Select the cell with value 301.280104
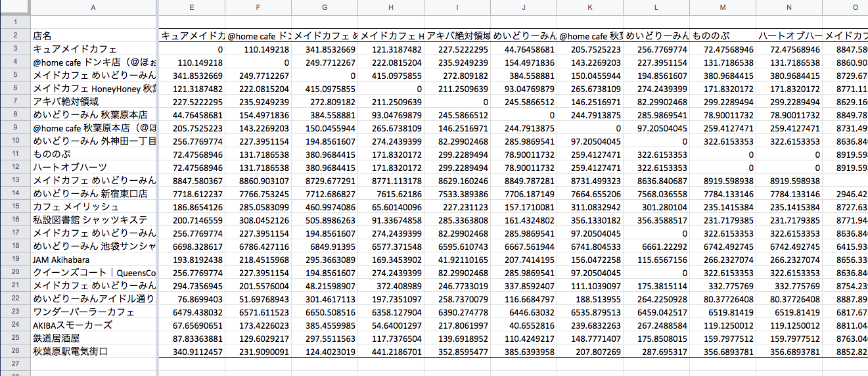Screen dimensions: 868x376 pyautogui.click(x=656, y=206)
